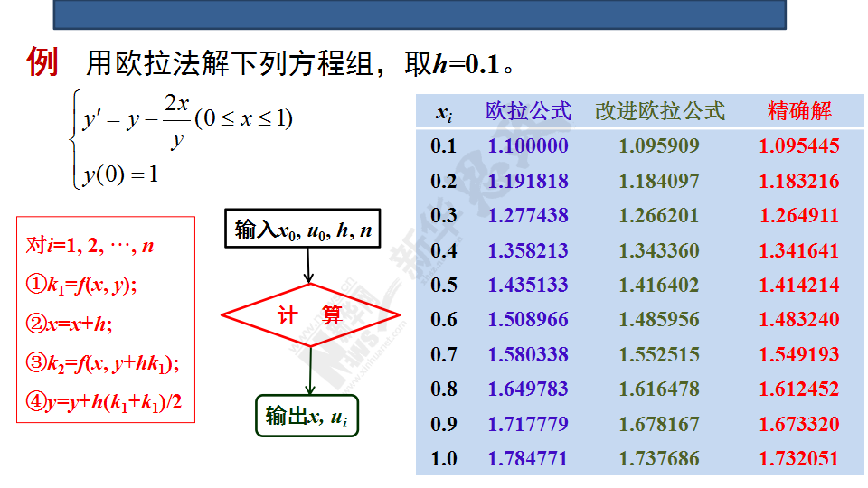Click improved Euler value 1.552515
The height and width of the screenshot is (488, 868).
[659, 354]
